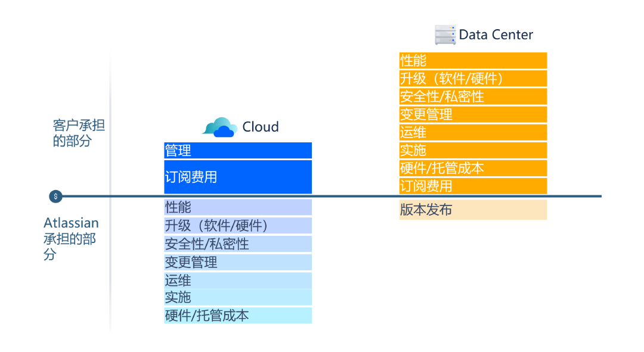Click the Atlassian承担的部分 label
The width and height of the screenshot is (644, 352).
pyautogui.click(x=71, y=238)
